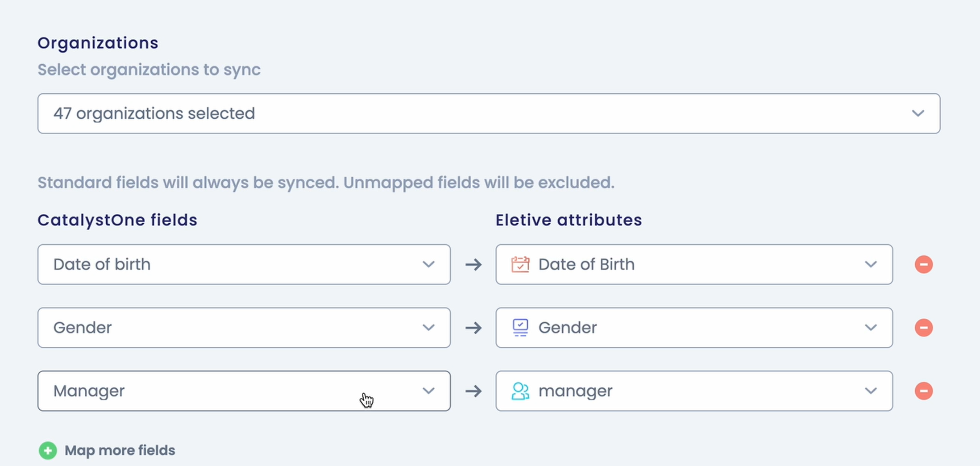This screenshot has height=466, width=980.
Task: Click the chevron in Manager CatalystOne field
Action: point(428,391)
